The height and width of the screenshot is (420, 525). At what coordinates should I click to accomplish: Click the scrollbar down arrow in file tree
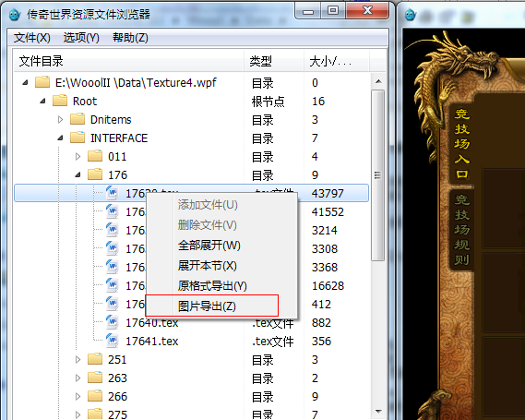point(378,412)
